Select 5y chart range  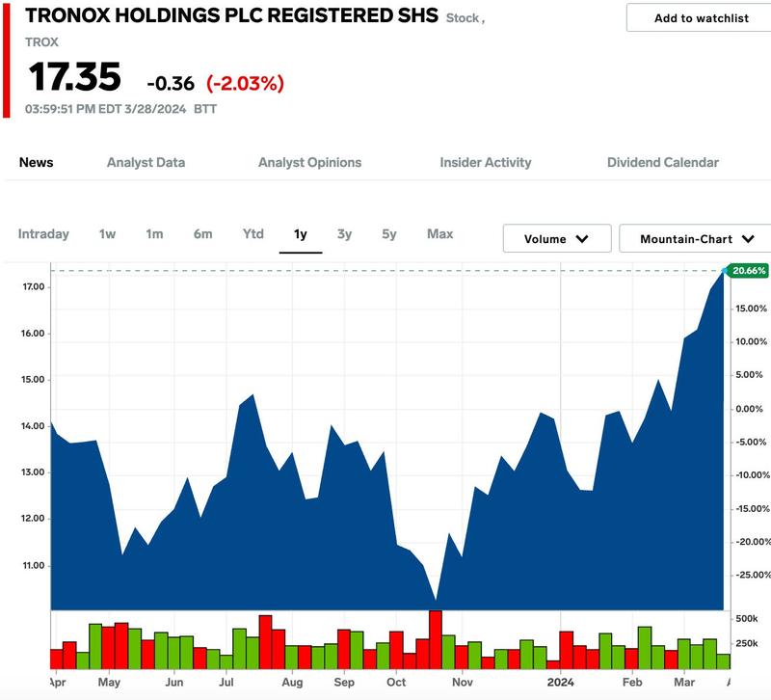(389, 234)
